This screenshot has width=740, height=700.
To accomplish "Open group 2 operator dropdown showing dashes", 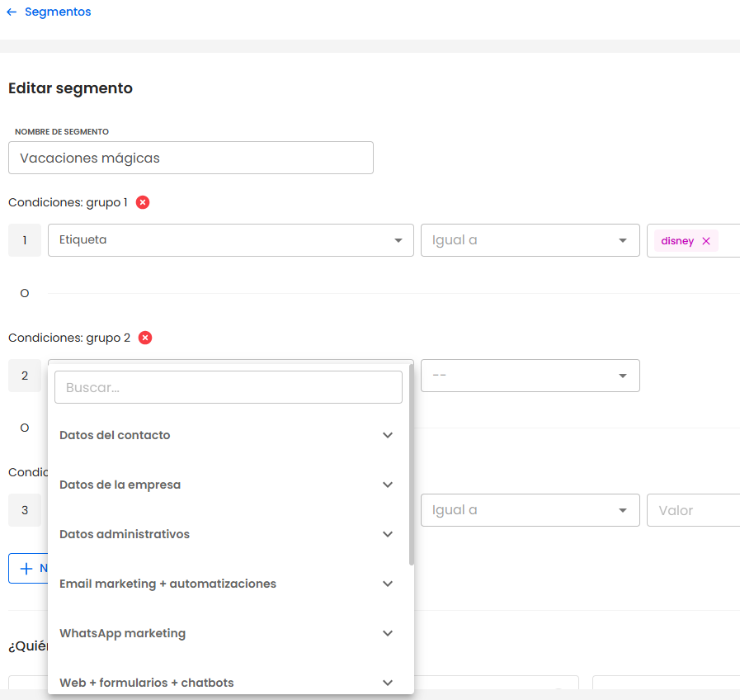I will (530, 376).
